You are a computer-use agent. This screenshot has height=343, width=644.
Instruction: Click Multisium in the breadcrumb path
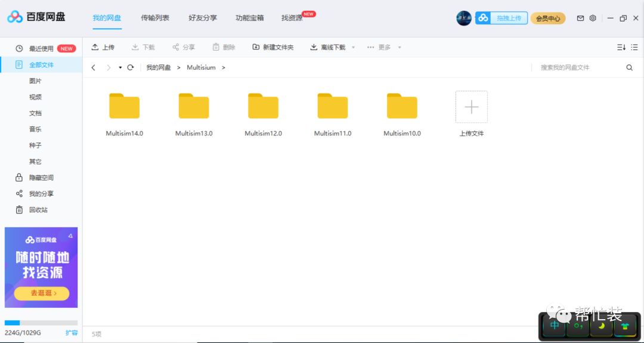[202, 67]
